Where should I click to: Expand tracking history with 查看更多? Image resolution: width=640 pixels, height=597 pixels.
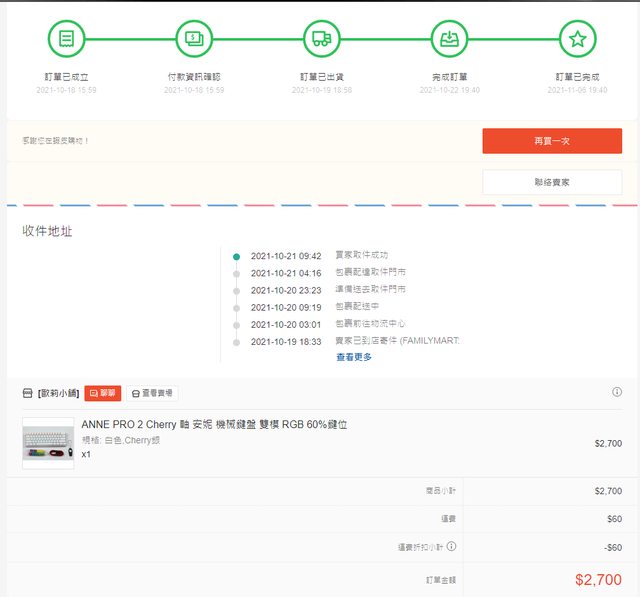pyautogui.click(x=354, y=357)
